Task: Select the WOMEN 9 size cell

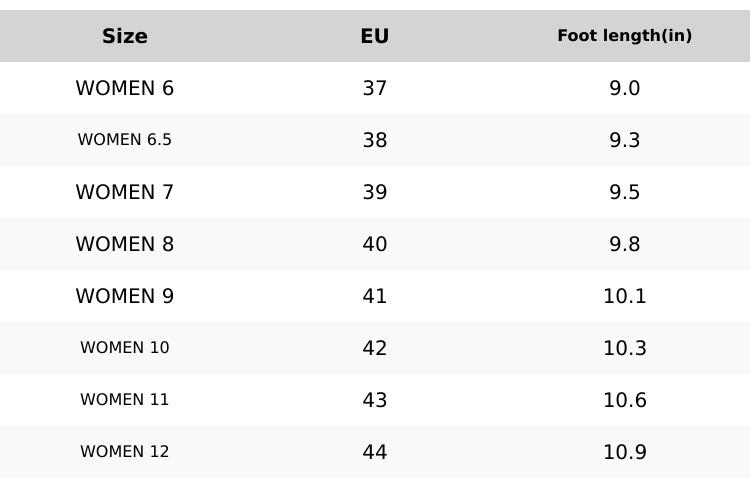Action: click(x=125, y=296)
